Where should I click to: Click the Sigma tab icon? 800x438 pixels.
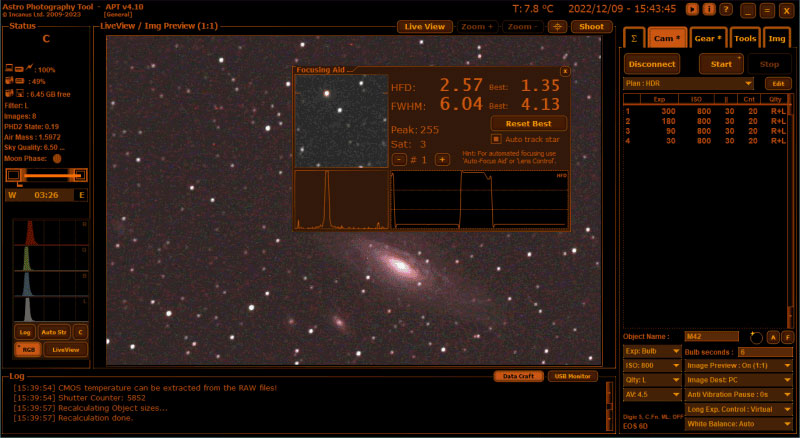tap(634, 38)
